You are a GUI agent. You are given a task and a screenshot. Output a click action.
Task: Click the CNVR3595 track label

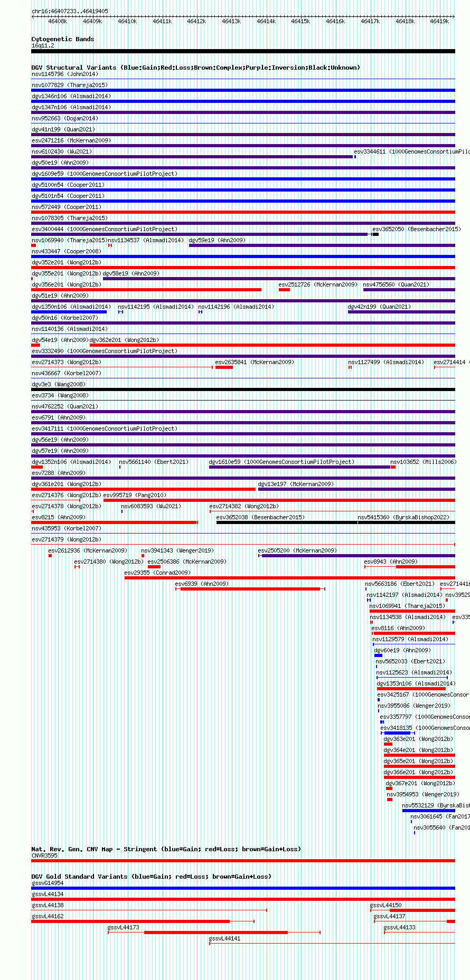pos(44,855)
